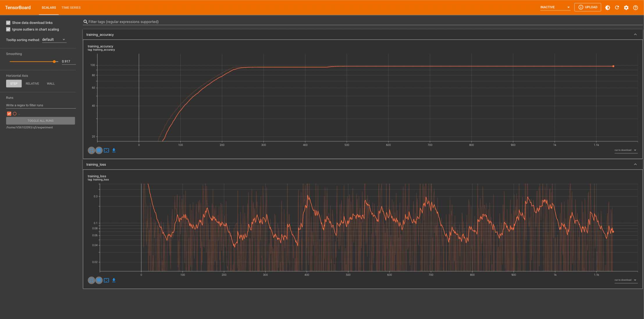Select the RELATIVE horizontal axis option
The image size is (644, 319).
click(32, 84)
